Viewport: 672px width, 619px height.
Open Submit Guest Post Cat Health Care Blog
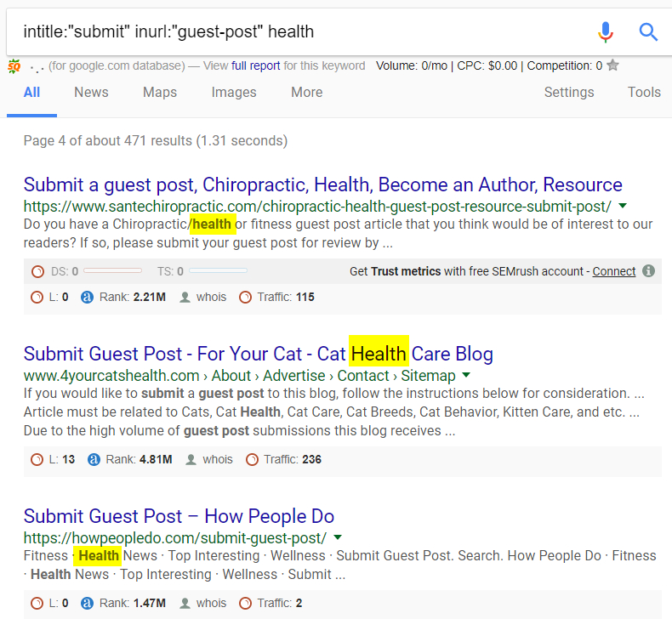(x=259, y=354)
